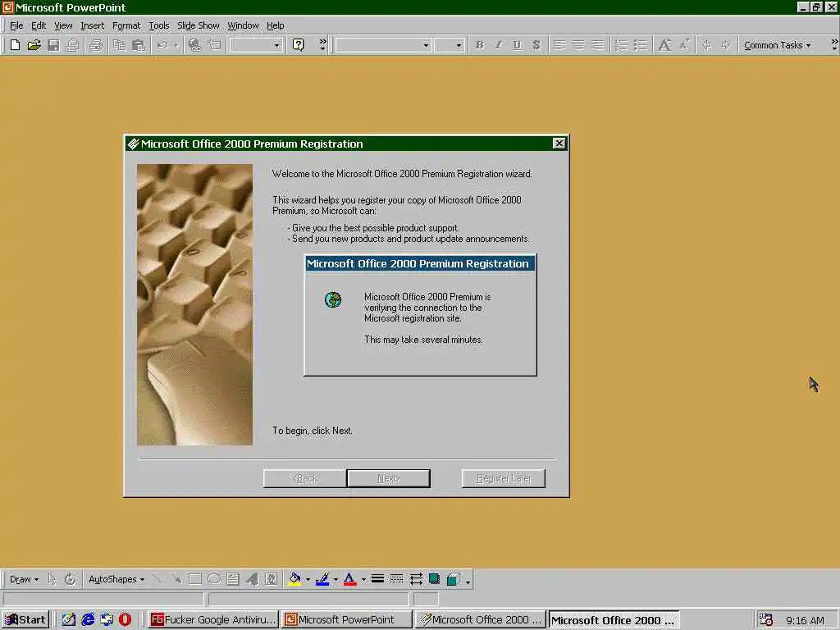Open the Zoom percentage dropdown
Screen dimensions: 840x630
(276, 46)
